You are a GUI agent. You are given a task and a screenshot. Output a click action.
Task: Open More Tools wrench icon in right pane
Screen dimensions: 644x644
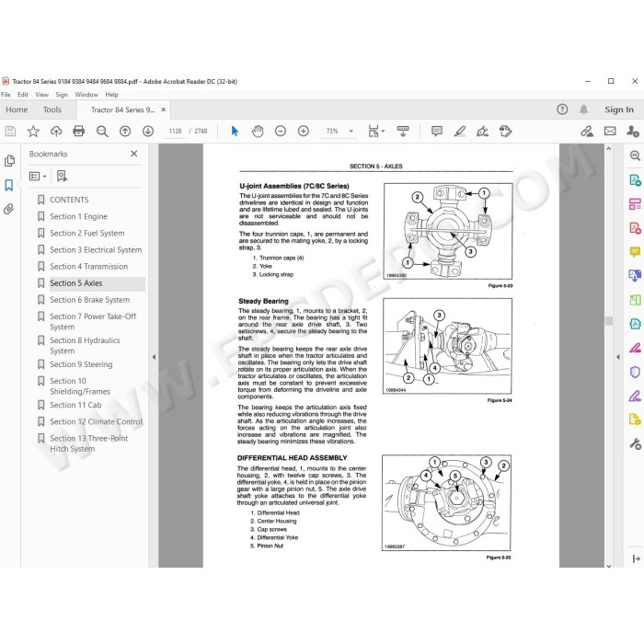click(635, 443)
